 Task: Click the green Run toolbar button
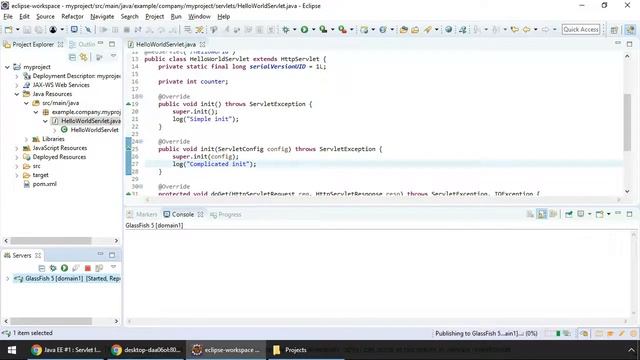coord(304,29)
